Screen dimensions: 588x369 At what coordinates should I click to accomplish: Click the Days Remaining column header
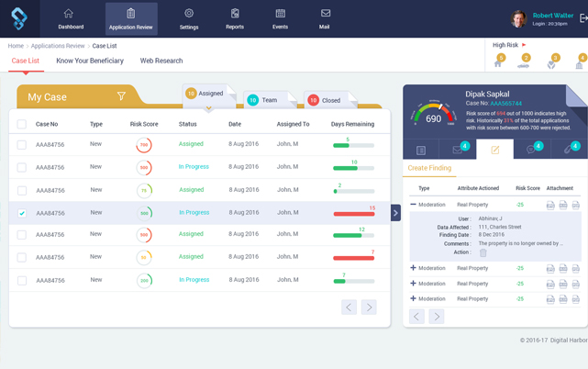[352, 124]
